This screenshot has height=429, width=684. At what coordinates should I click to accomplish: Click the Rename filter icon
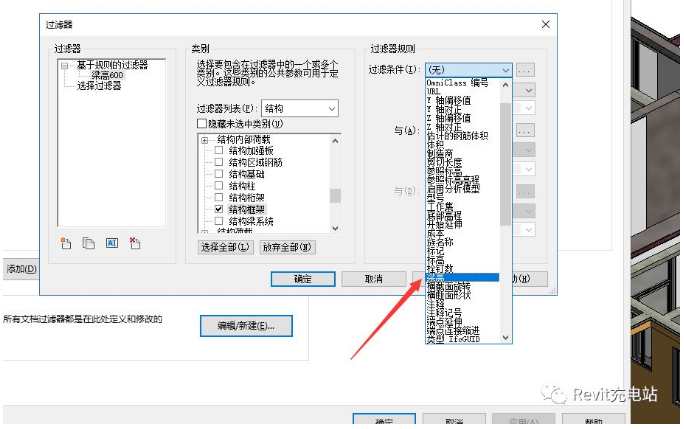pyautogui.click(x=112, y=244)
